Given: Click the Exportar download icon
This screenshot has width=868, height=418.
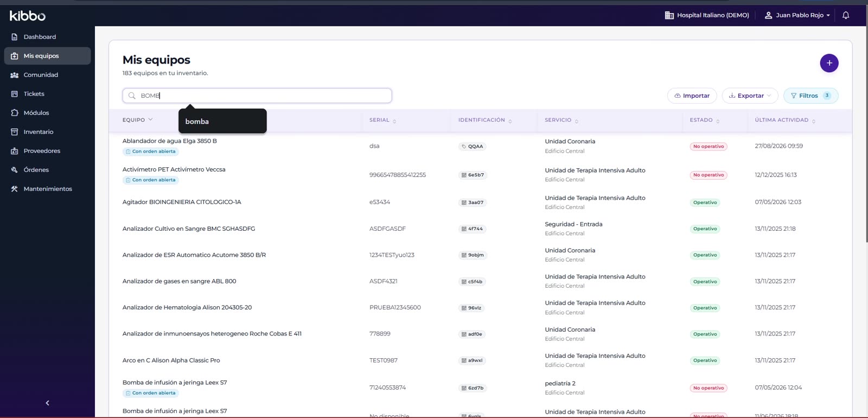Looking at the screenshot, I should click(x=732, y=96).
